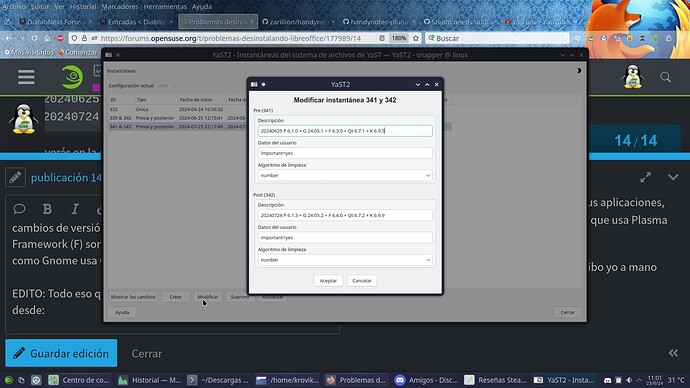Image resolution: width=690 pixels, height=388 pixels.
Task: Open the YaST2 dialog window menu icon
Action: pyautogui.click(x=254, y=84)
